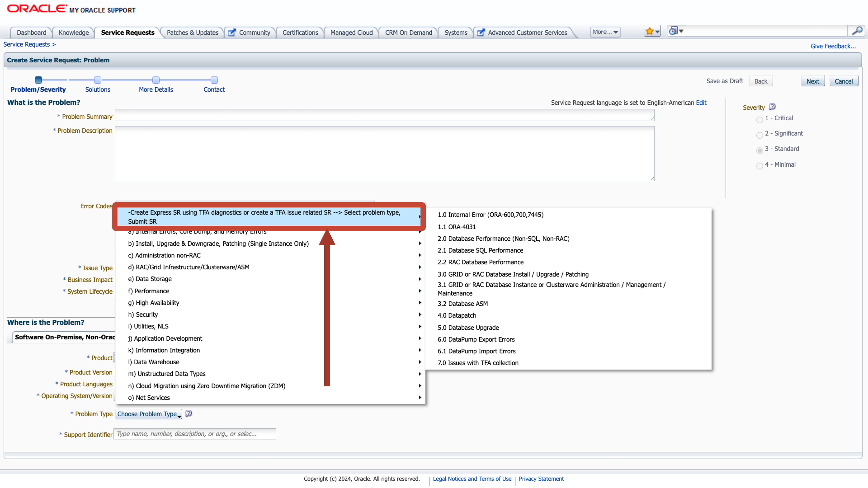This screenshot has width=868, height=488.
Task: Open the Give Feedback link
Action: click(x=833, y=46)
